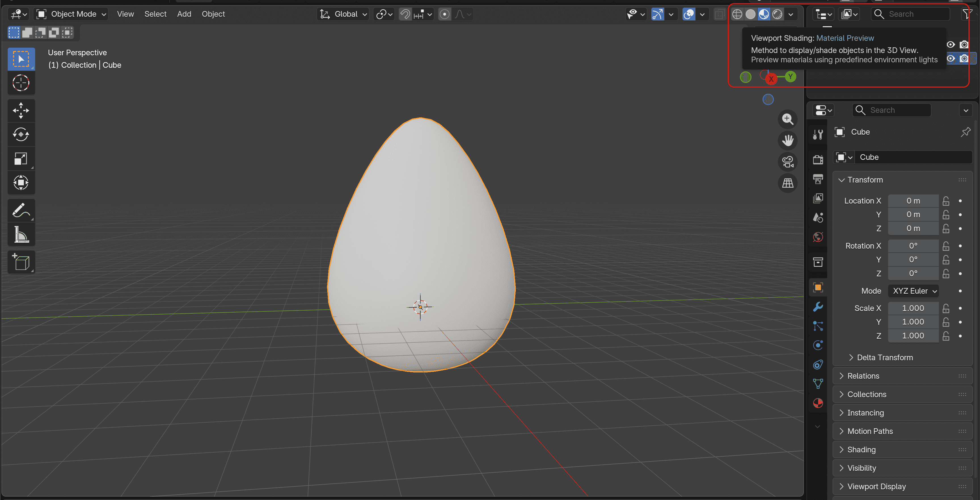Select the Annotate tool

21,210
